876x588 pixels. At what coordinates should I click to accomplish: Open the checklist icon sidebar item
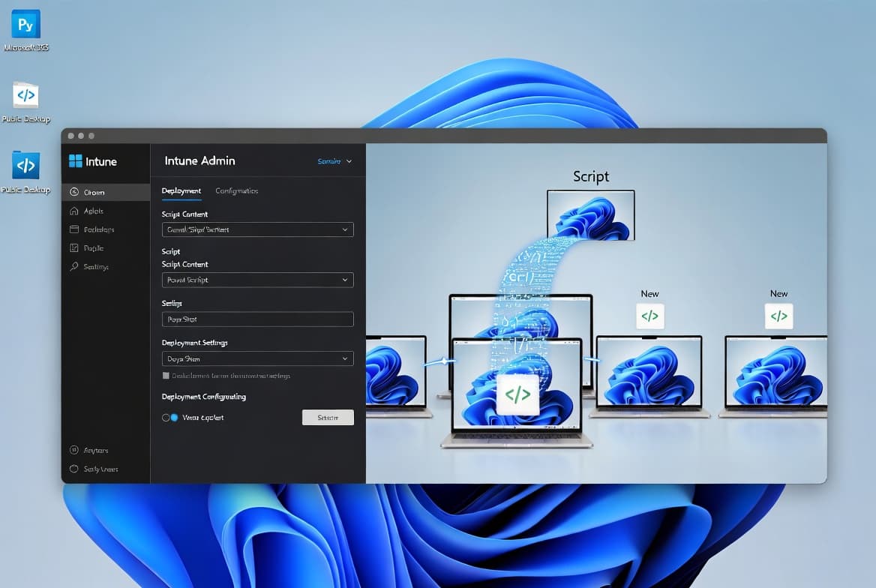[73, 247]
